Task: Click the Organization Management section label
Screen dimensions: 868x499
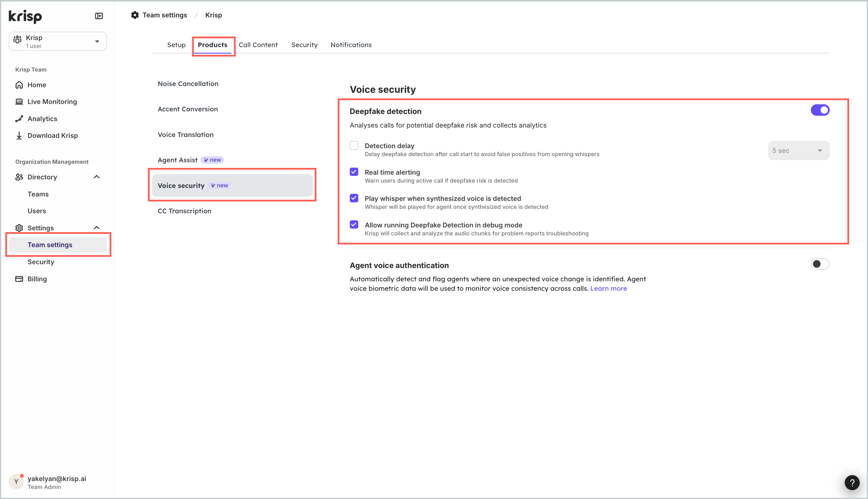Action: click(52, 162)
